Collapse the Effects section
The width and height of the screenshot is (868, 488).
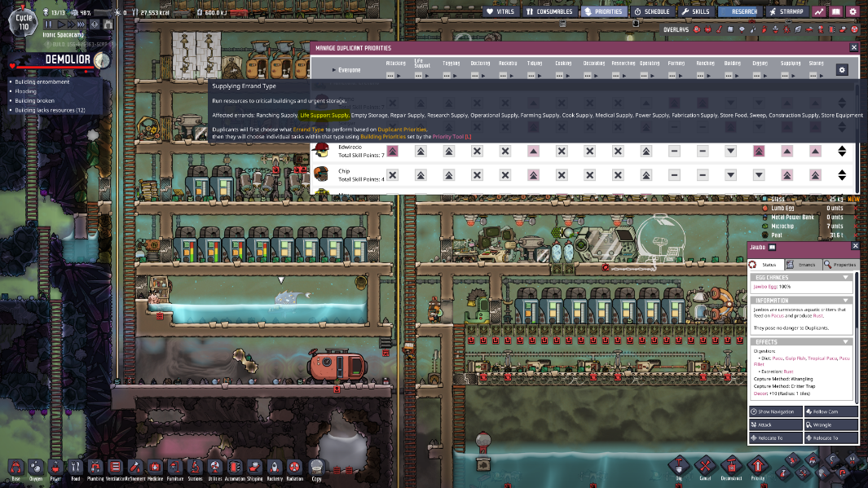(x=845, y=342)
